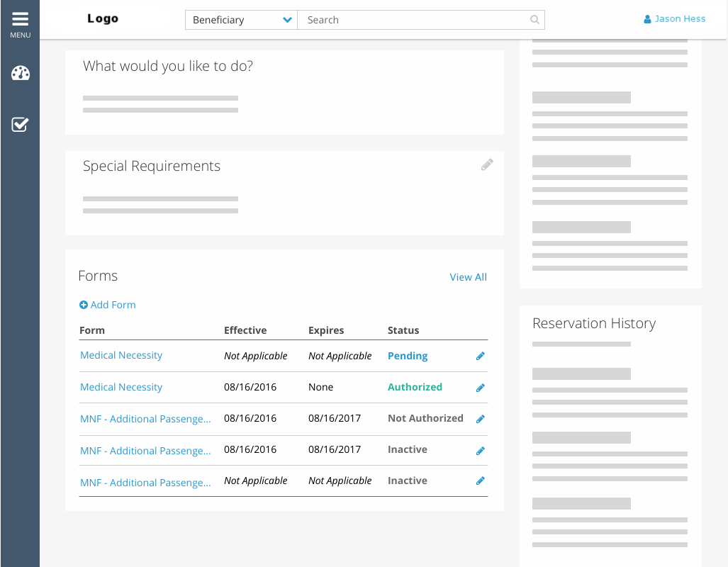728x567 pixels.
Task: Click the Forms section heading
Action: point(98,276)
